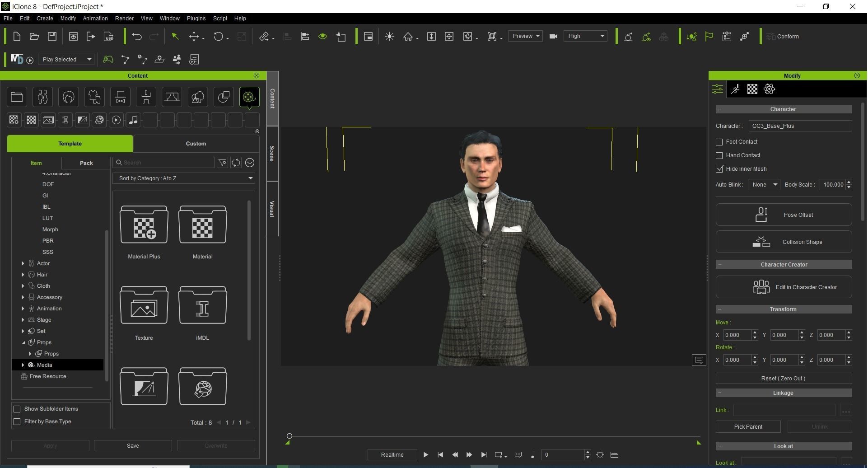Viewport: 868px width, 468px height.
Task: Click the sound note icon in filter row
Action: 133,120
